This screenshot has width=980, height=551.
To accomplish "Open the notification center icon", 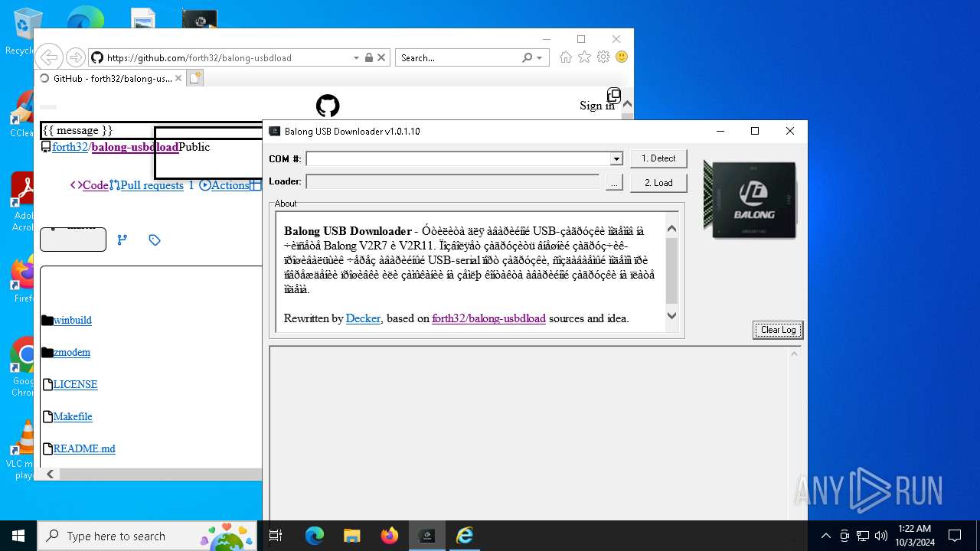I will 955,536.
